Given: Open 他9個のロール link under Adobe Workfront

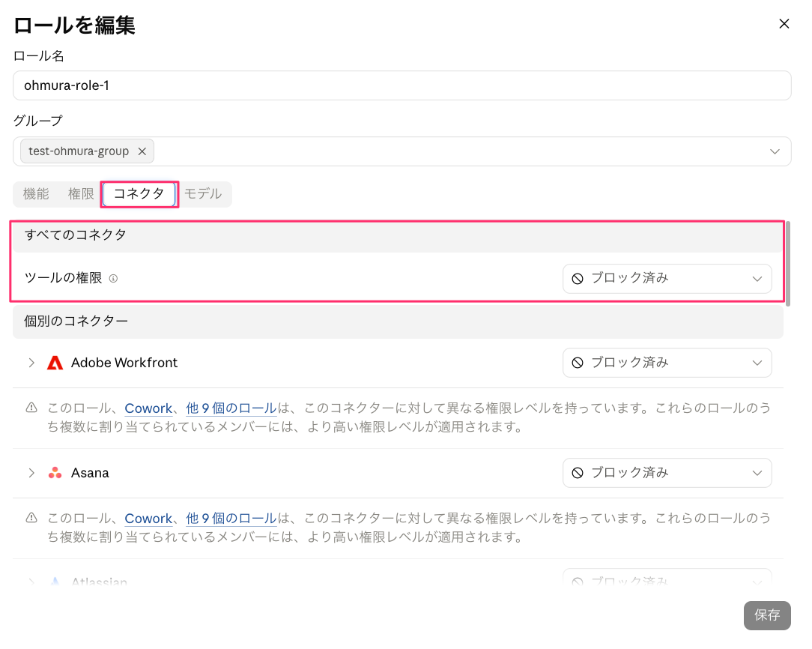Looking at the screenshot, I should 231,408.
